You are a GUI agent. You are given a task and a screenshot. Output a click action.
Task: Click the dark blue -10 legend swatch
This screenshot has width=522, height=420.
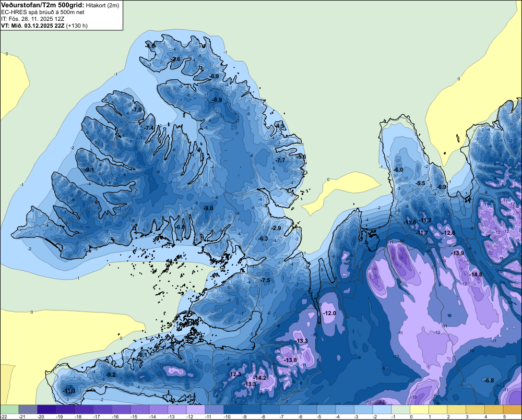(x=233, y=409)
